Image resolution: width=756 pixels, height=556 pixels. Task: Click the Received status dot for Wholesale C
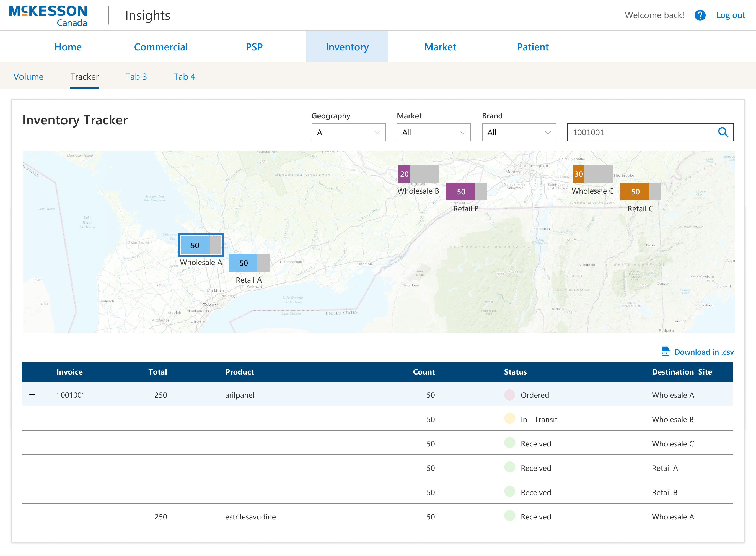(510, 444)
